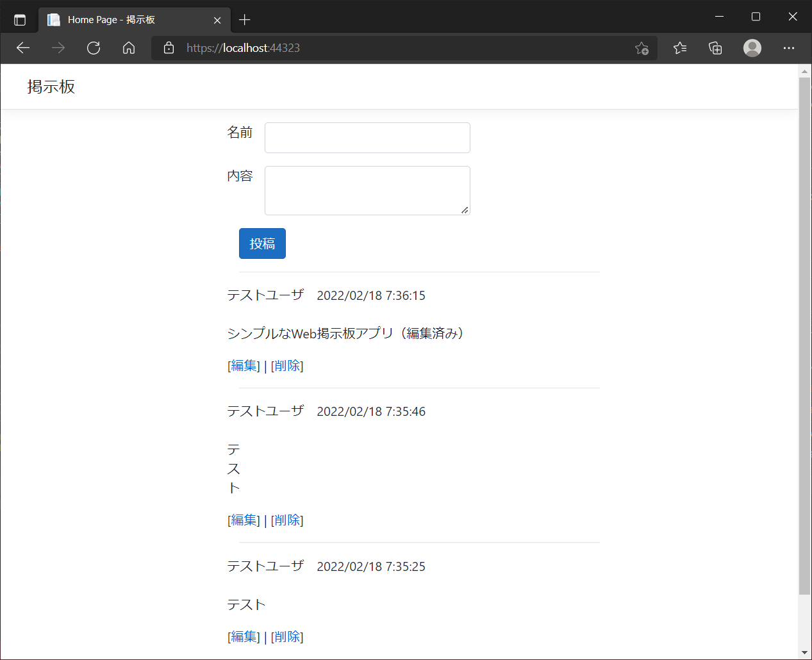
Task: Click the back navigation arrow
Action: (23, 47)
